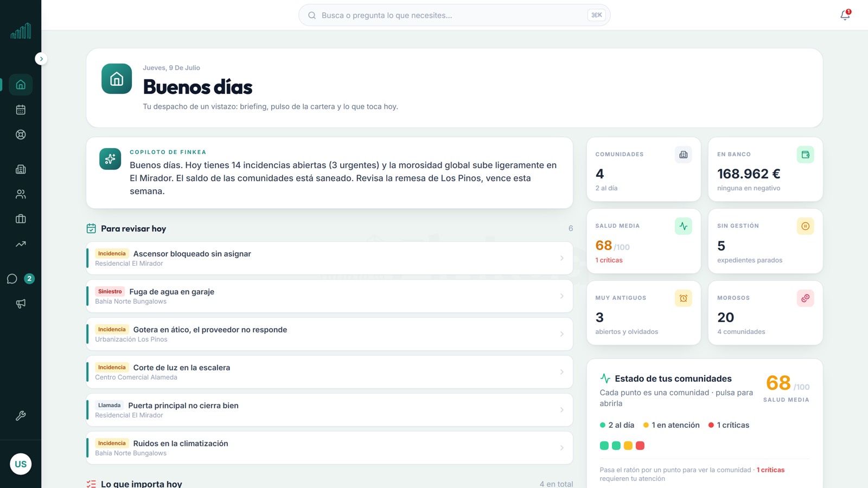This screenshot has height=488, width=868.
Task: Click the first green community dot
Action: pos(604,446)
